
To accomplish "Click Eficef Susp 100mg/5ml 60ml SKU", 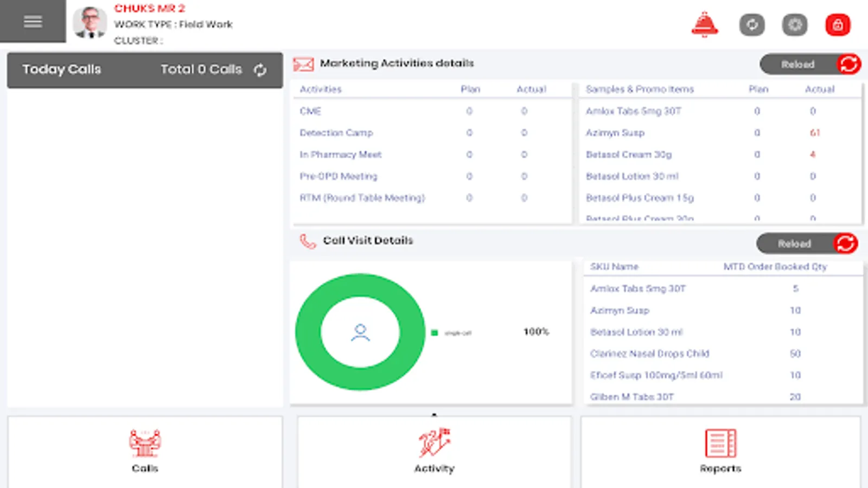I will pyautogui.click(x=656, y=375).
